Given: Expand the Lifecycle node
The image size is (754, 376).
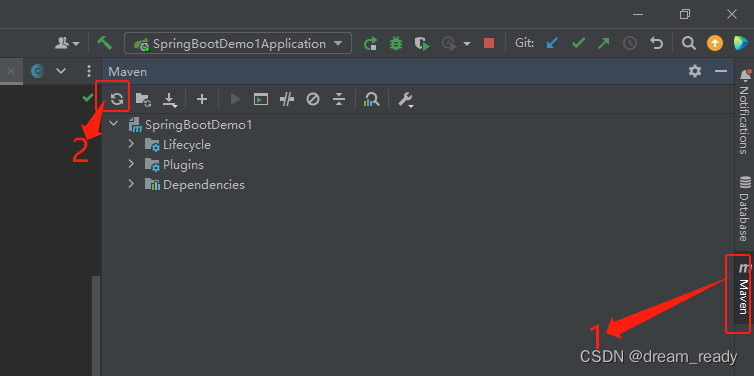Looking at the screenshot, I should (131, 144).
